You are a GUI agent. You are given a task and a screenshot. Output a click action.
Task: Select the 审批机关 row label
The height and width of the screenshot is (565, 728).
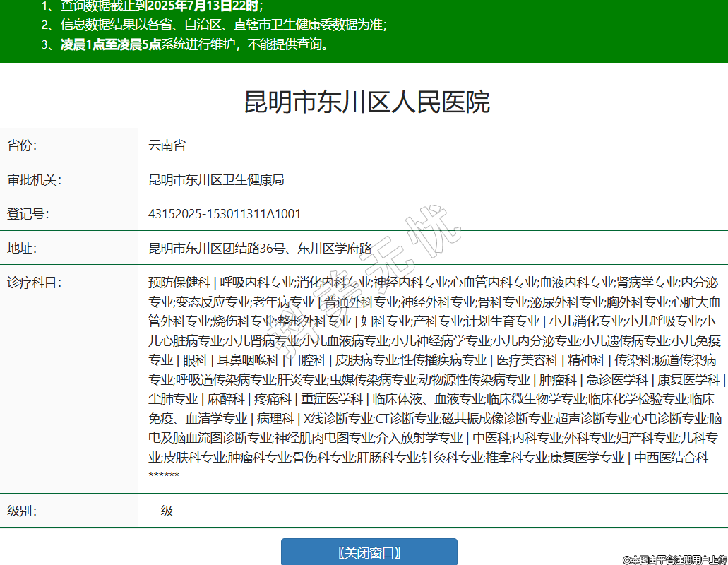34,180
